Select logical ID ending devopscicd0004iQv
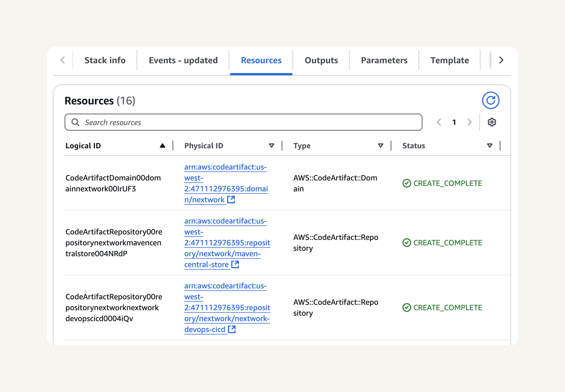The height and width of the screenshot is (392, 565). (114, 307)
